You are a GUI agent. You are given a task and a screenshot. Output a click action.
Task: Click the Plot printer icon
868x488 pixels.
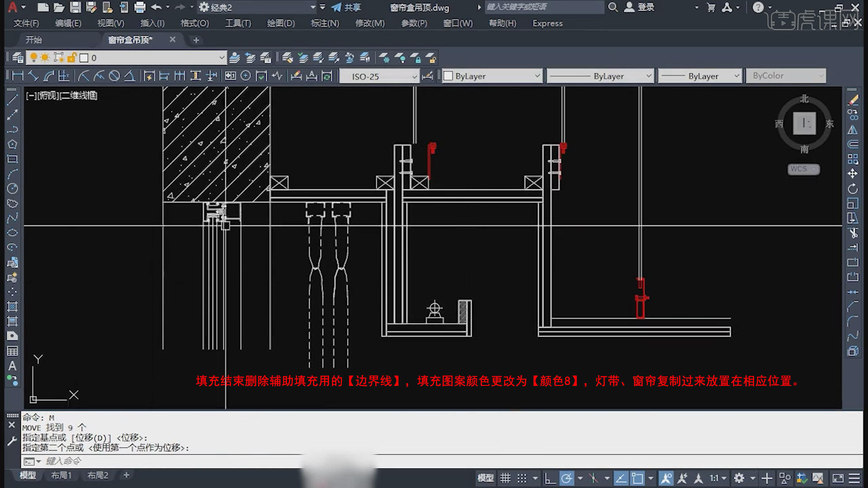pos(140,7)
